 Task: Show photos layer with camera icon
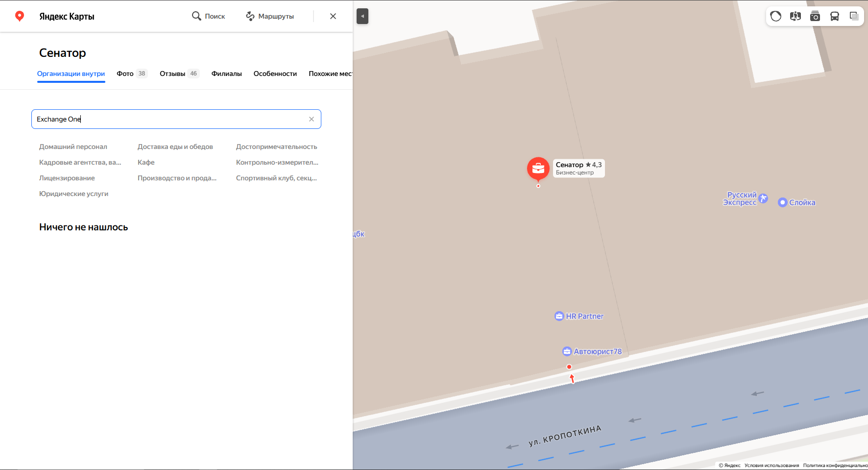(815, 16)
